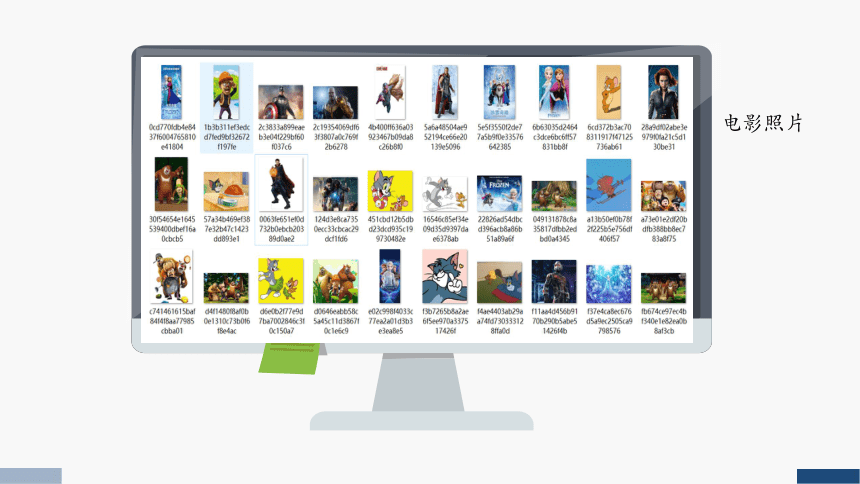The width and height of the screenshot is (860, 484).
Task: Select filename starting 049131878c8a
Action: (554, 229)
